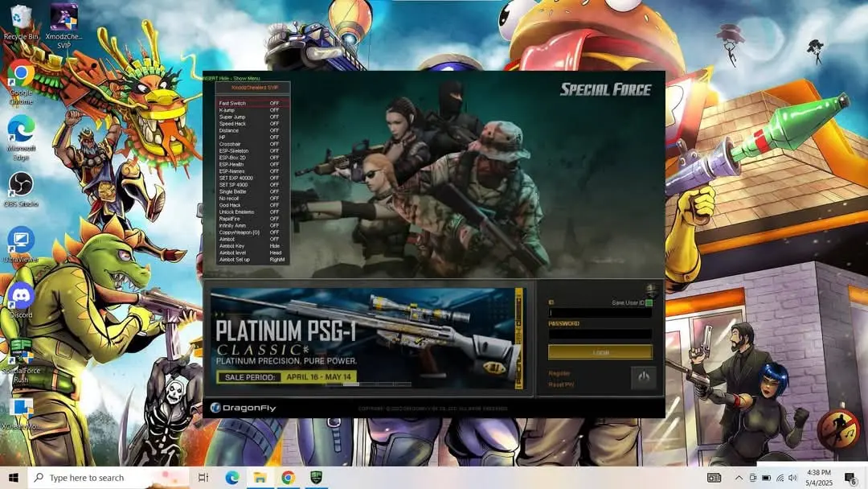Click the Password input field

tap(600, 334)
